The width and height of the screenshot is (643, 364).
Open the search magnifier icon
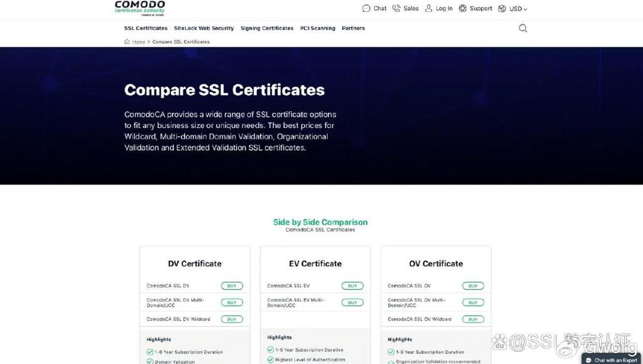click(523, 28)
